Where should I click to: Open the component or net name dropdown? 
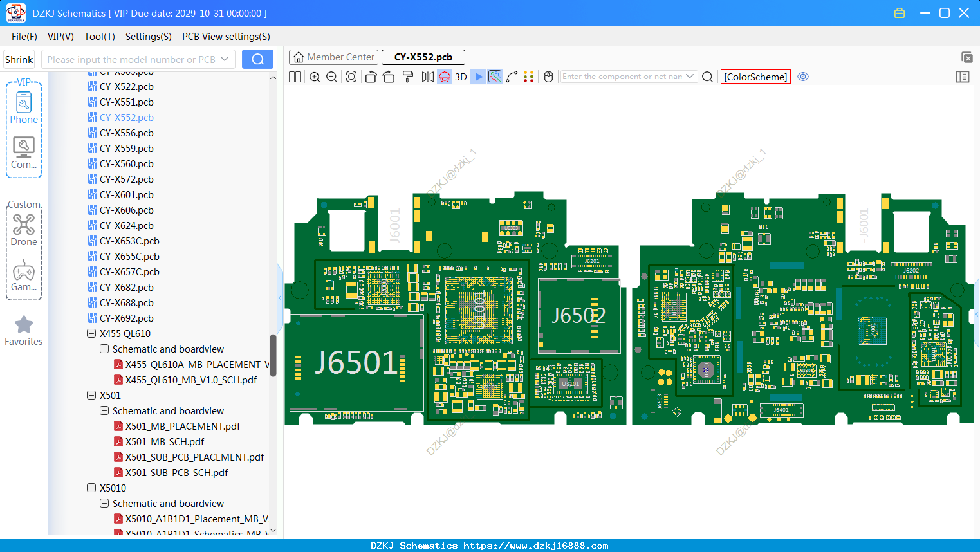[690, 77]
